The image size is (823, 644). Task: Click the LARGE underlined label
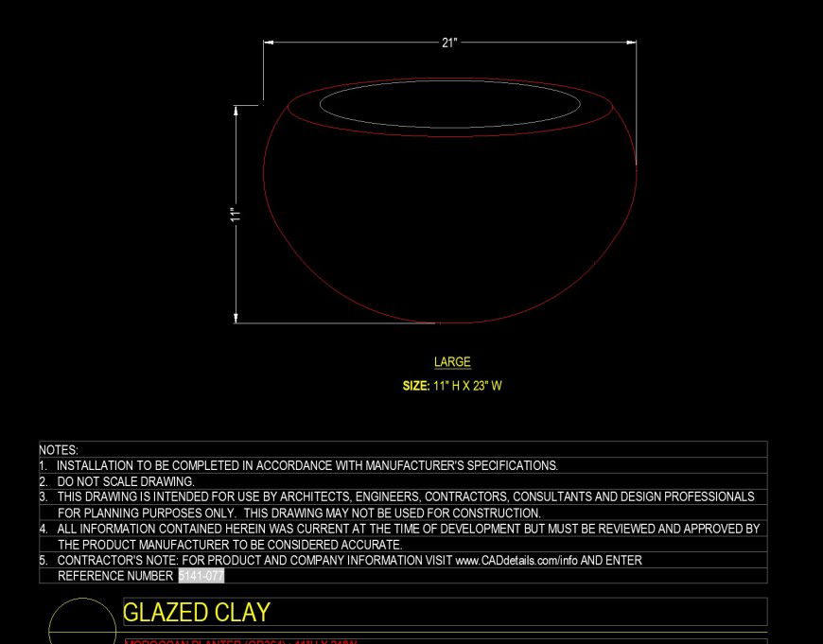pyautogui.click(x=452, y=362)
